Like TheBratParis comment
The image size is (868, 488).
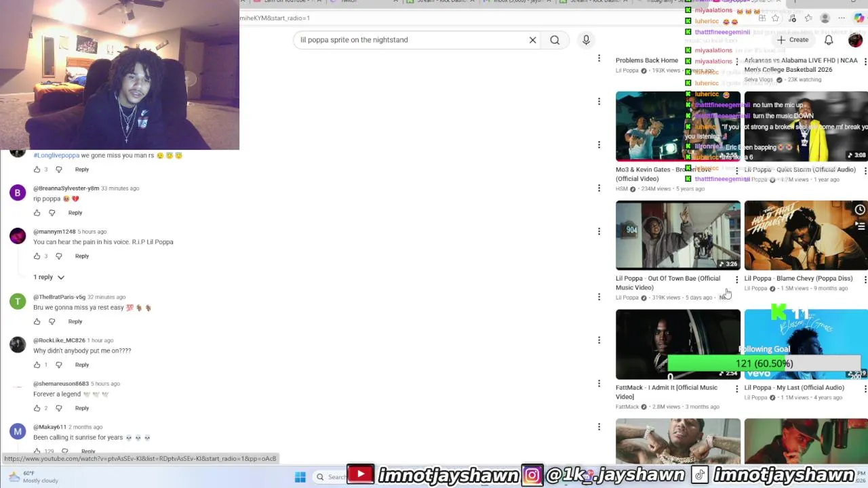click(37, 321)
